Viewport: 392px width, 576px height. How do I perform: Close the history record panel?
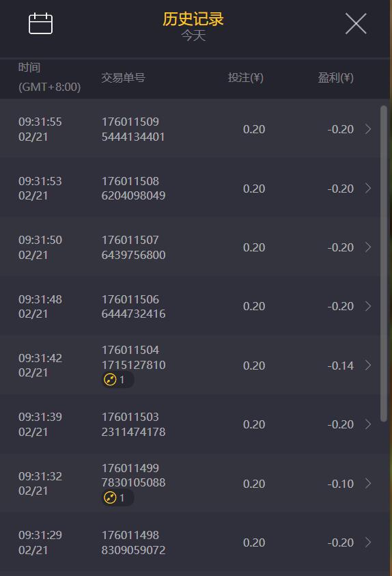[x=356, y=23]
